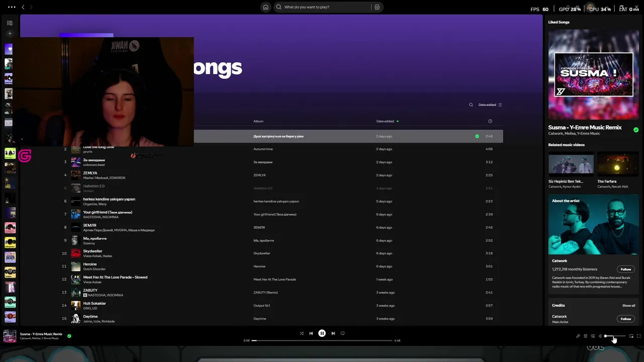This screenshot has height=362, width=644.
Task: Open the '2023' playlist tile in sidebar
Action: click(10, 257)
